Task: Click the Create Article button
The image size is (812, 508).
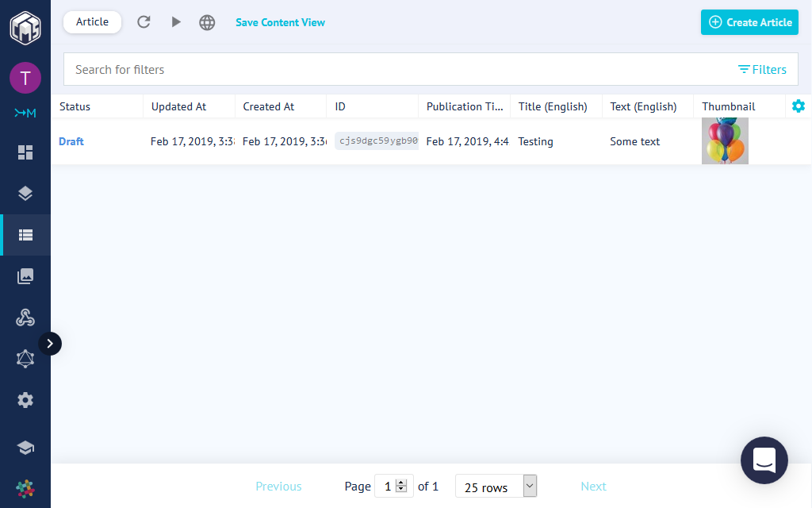Action: coord(749,22)
